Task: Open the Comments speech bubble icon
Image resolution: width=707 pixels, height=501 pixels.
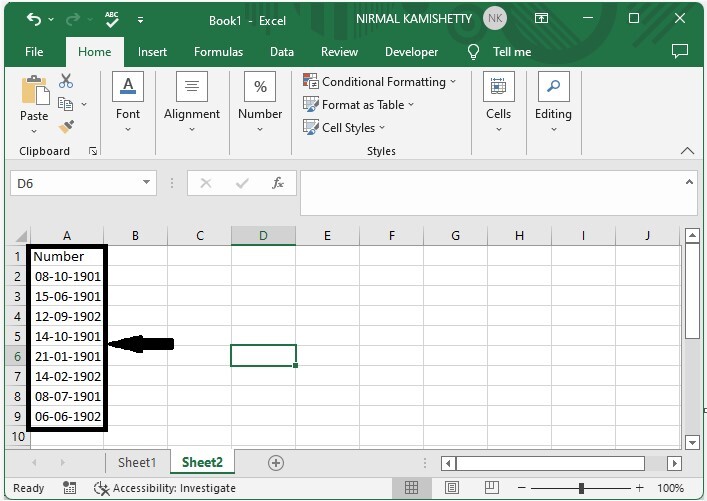Action: point(679,51)
